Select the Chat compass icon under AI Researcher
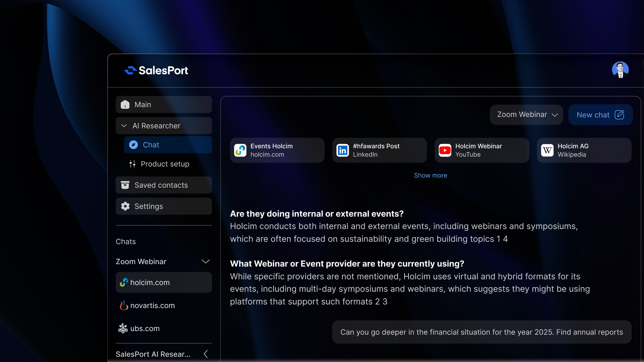This screenshot has height=362, width=644. pos(133,144)
